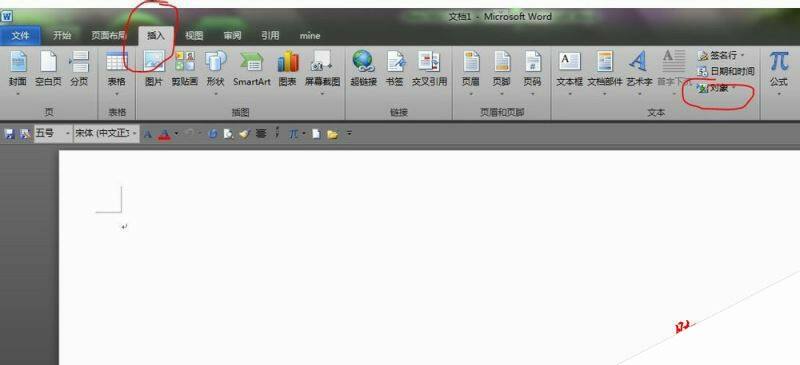Expand the customize quick access toolbar arrow
800x365 pixels.
pos(349,134)
